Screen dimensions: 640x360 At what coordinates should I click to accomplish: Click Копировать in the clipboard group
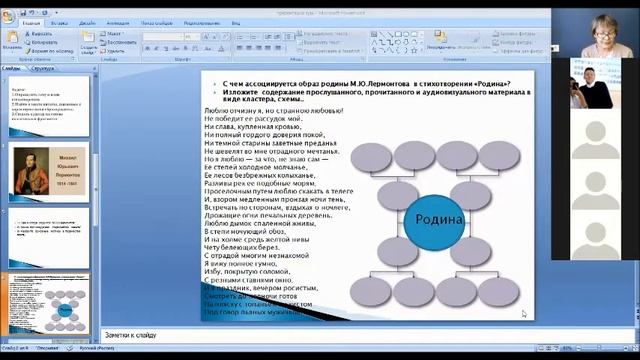pyautogui.click(x=41, y=42)
